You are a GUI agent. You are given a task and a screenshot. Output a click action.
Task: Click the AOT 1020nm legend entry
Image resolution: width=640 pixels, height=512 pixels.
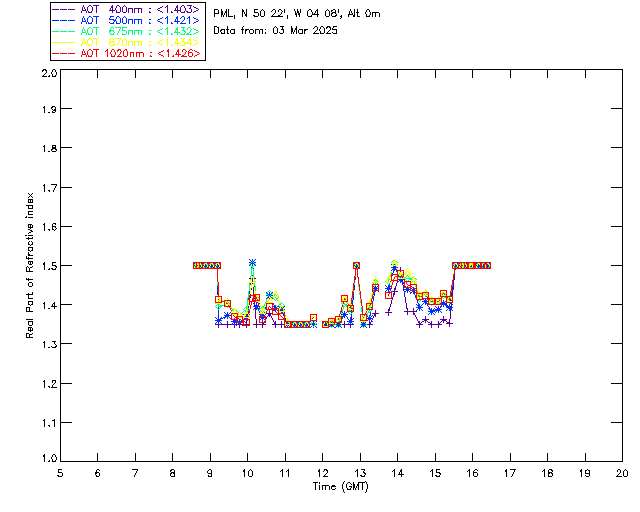point(127,53)
